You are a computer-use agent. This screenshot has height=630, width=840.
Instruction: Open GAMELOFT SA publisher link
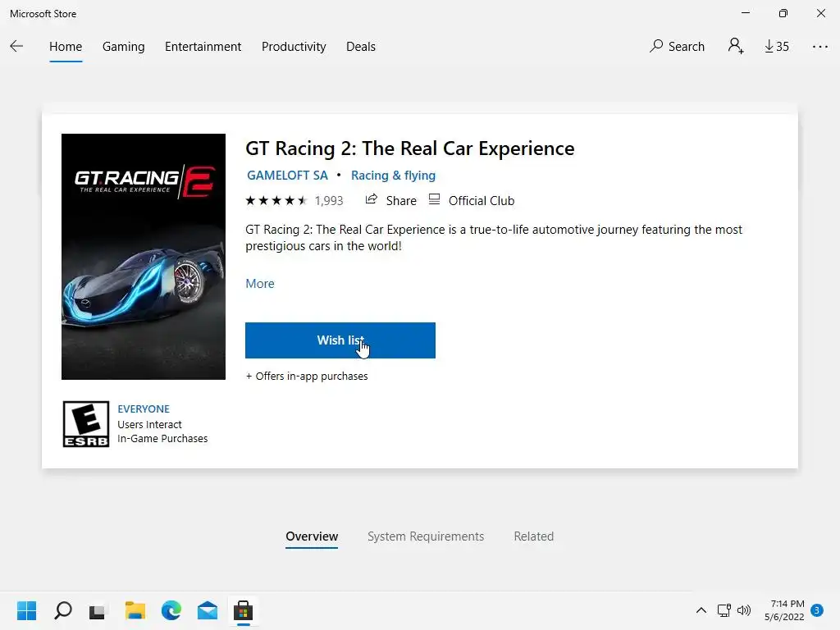pyautogui.click(x=287, y=176)
